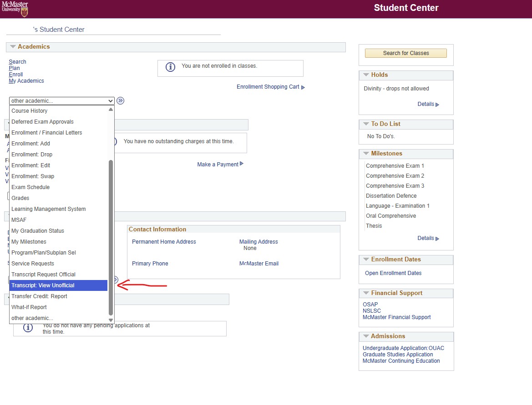Open the My Academics link
Viewport: 532px width, 405px height.
point(26,81)
